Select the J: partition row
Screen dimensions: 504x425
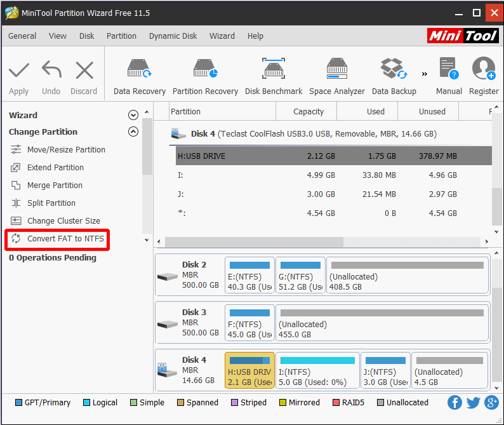(x=334, y=194)
